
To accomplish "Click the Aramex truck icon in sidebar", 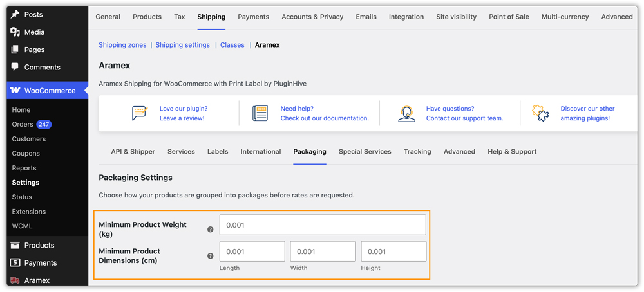I will coord(15,280).
